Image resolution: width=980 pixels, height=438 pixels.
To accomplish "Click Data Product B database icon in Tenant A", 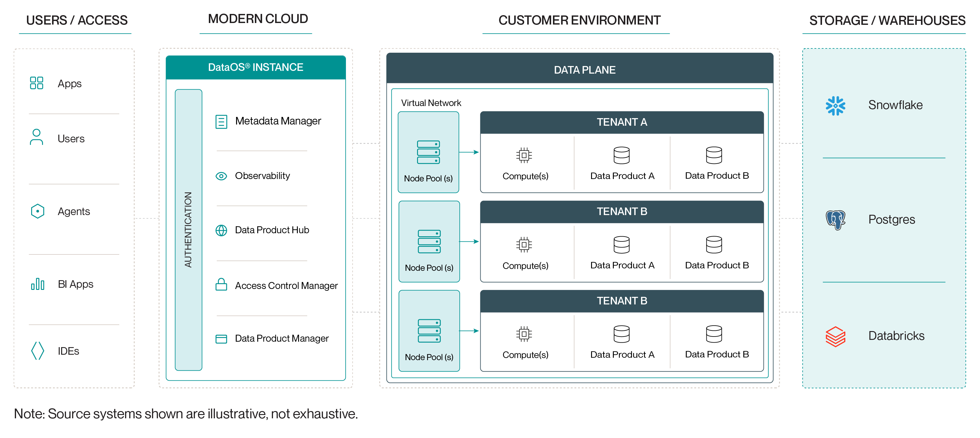I will coord(714,155).
